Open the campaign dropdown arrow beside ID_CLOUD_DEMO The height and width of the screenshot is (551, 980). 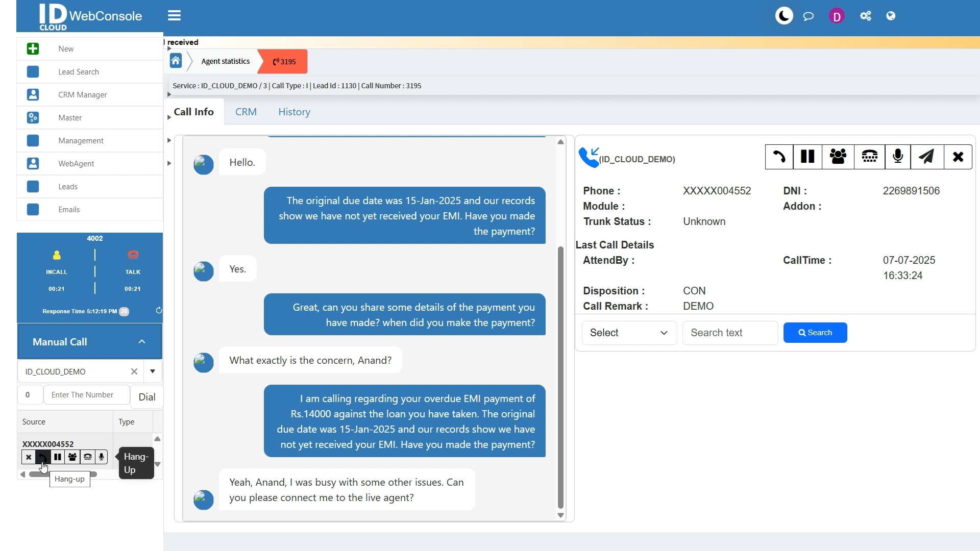point(153,371)
